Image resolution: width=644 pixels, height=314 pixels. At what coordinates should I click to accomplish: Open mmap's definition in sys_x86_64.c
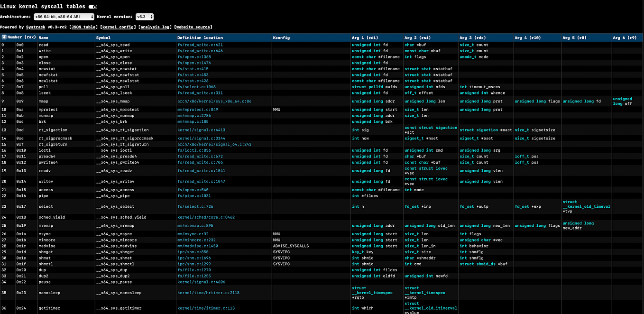coord(212,101)
